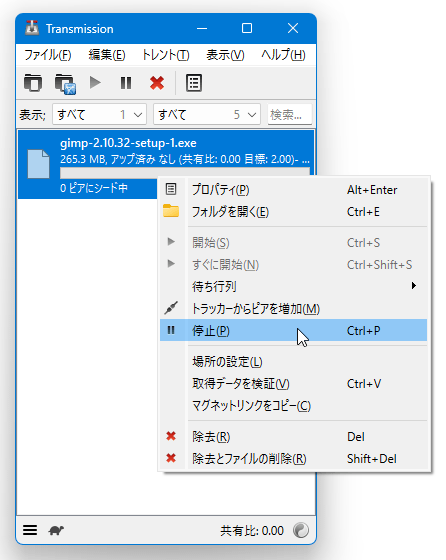Click the file icon of gimp-2.10.32-setup-1.exe
Screen dimensions: 446x560
click(x=39, y=164)
